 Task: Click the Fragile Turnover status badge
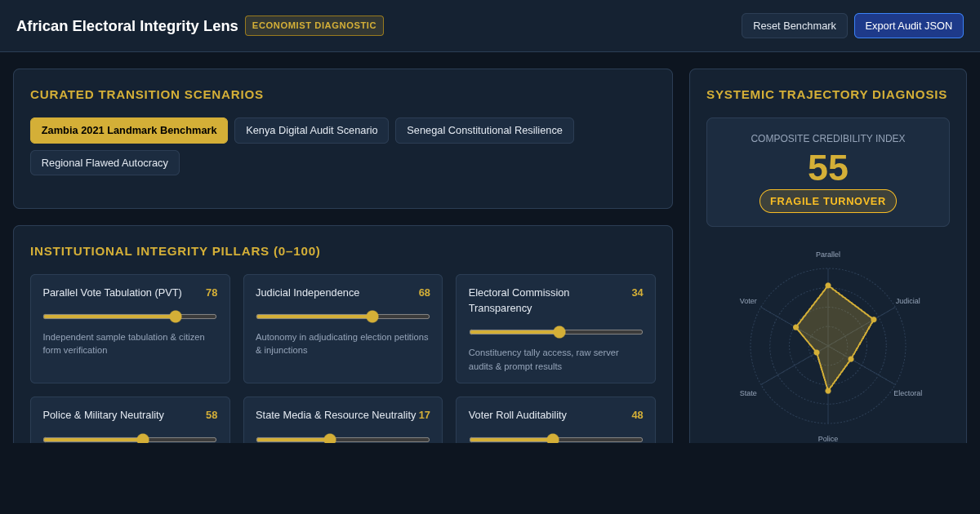[x=828, y=201]
